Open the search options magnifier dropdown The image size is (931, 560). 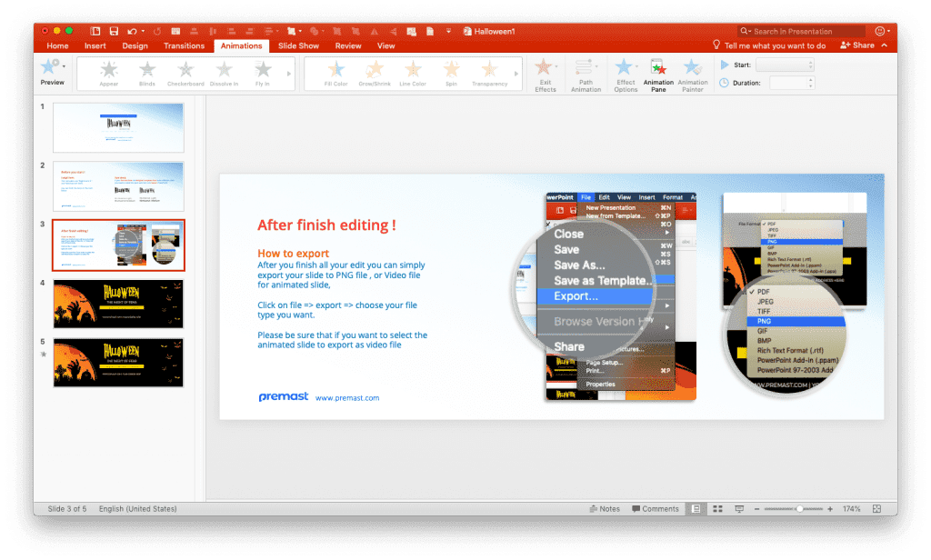tap(746, 32)
